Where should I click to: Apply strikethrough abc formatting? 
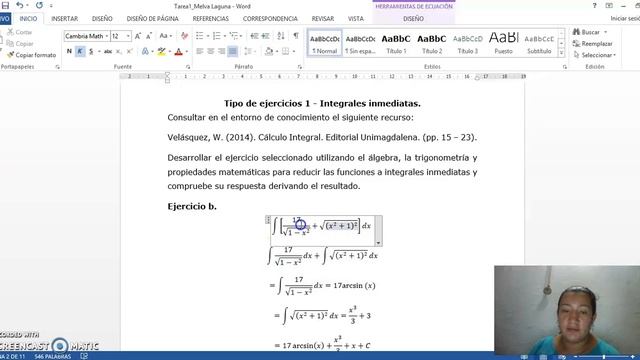pos(108,51)
